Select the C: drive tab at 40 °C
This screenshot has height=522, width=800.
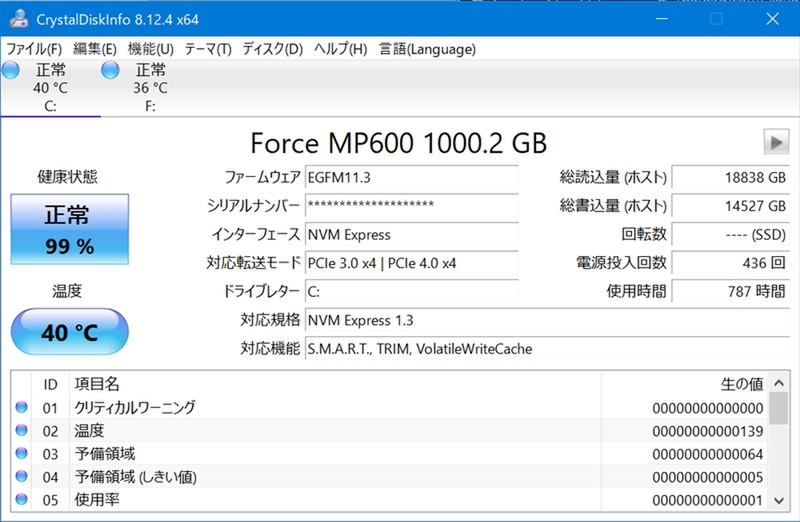[x=51, y=88]
